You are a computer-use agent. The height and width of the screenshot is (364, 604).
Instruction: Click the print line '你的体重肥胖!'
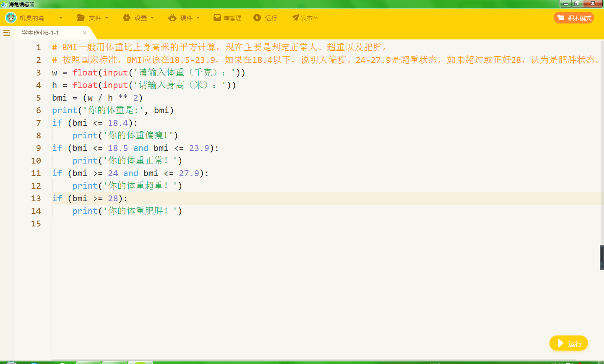tap(128, 211)
